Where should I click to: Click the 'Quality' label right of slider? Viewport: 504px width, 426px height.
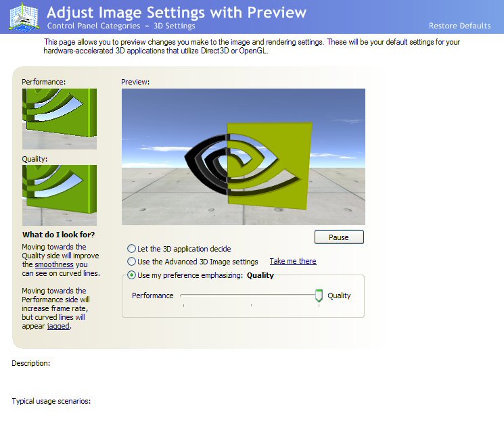[339, 295]
